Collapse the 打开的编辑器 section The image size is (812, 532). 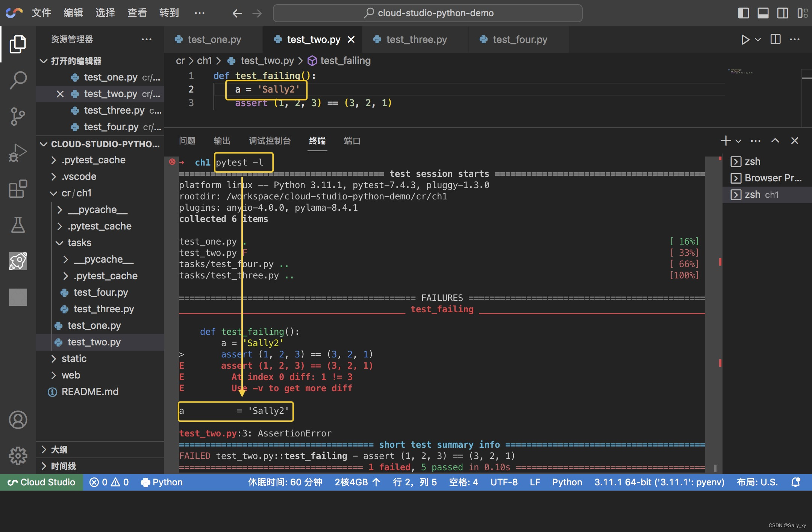click(x=100, y=61)
